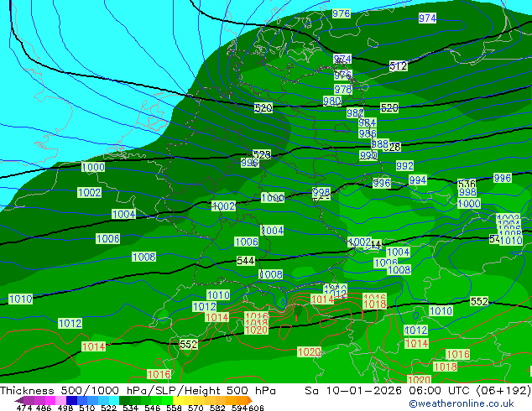The image size is (532, 411).
Task: Click the '474' legend scale value
Action: pyautogui.click(x=24, y=408)
